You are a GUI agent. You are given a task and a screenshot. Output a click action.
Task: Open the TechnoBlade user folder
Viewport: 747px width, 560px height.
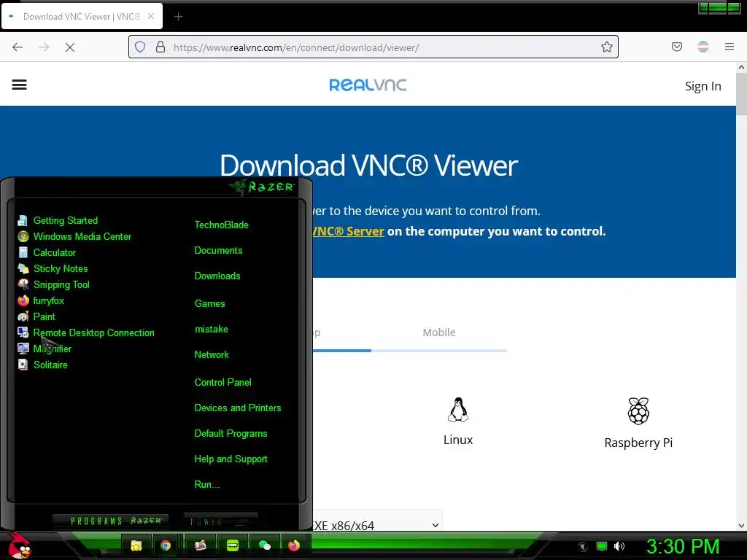(x=222, y=225)
